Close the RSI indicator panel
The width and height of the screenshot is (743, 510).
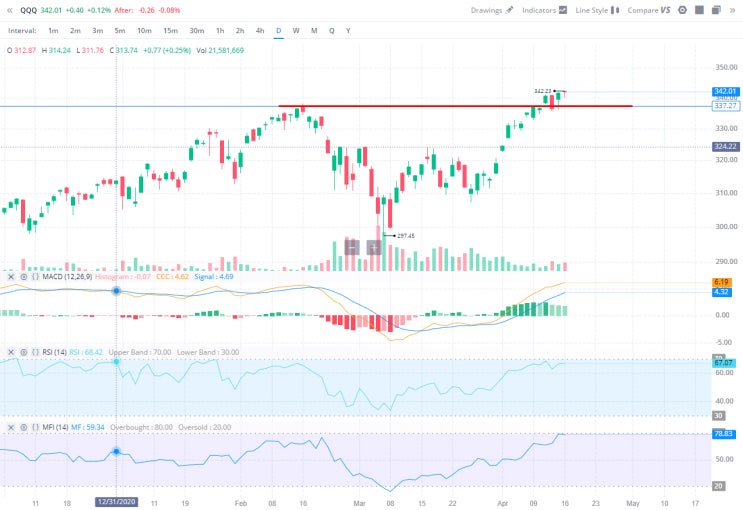click(11, 352)
